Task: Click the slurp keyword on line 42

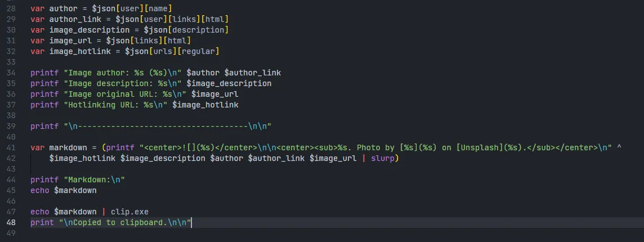Action: (382, 158)
